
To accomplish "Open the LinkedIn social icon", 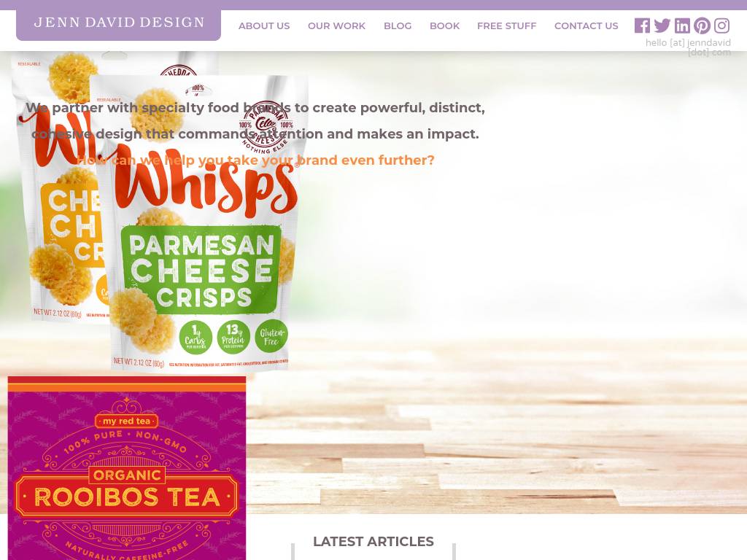I will coord(682,26).
